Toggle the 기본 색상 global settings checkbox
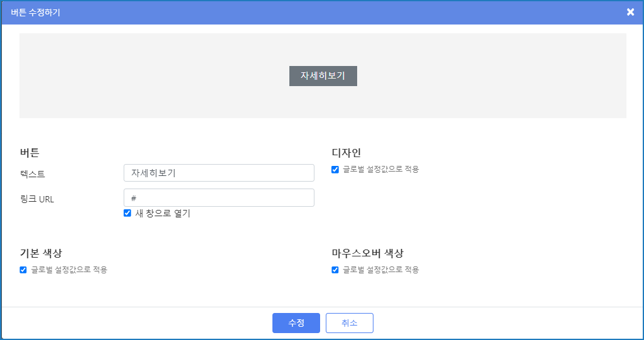This screenshot has width=644, height=340. click(23, 270)
